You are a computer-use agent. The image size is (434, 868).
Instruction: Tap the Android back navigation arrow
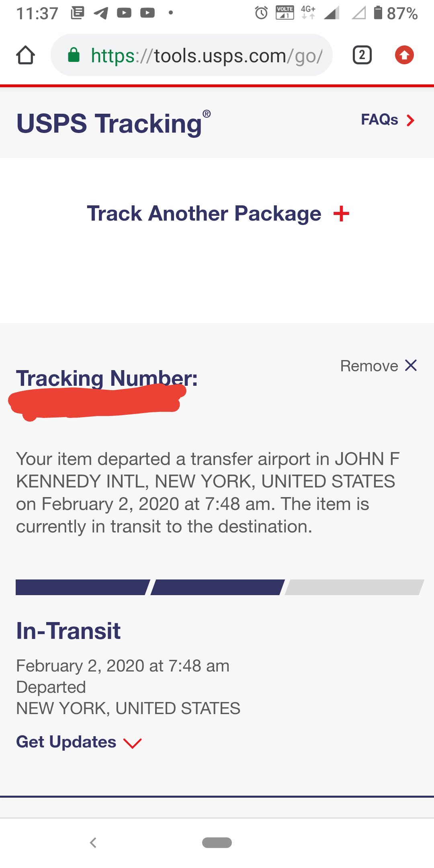pos(93,843)
